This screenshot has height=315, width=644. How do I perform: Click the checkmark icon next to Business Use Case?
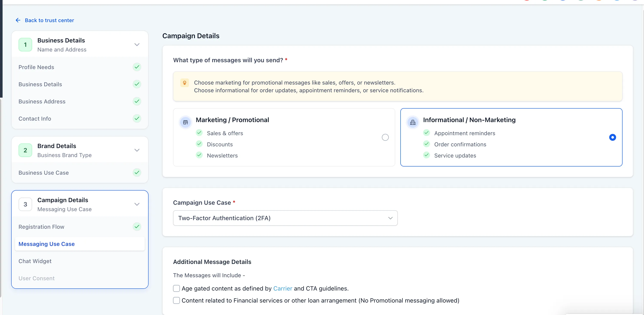coord(137,172)
